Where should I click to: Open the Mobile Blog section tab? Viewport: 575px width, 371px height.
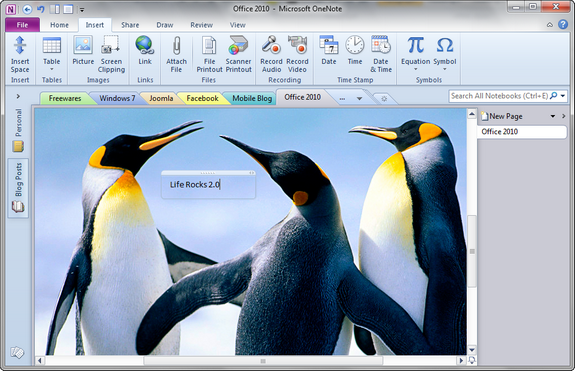point(252,98)
